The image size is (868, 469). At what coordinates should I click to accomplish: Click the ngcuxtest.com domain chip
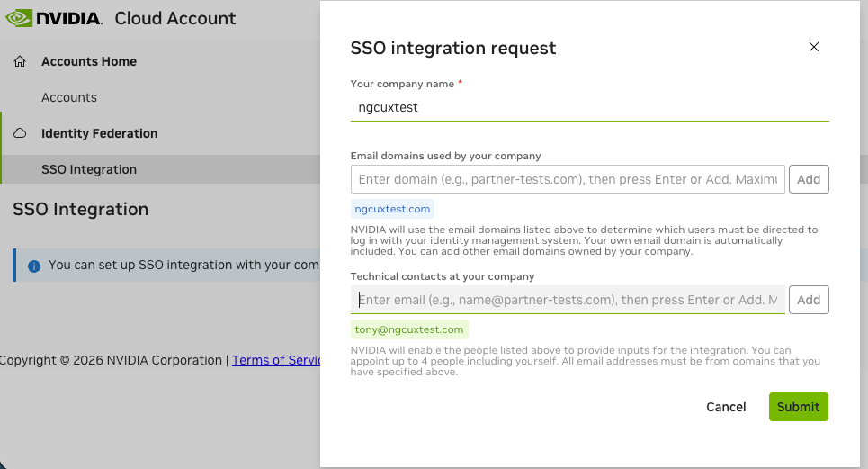pyautogui.click(x=392, y=209)
